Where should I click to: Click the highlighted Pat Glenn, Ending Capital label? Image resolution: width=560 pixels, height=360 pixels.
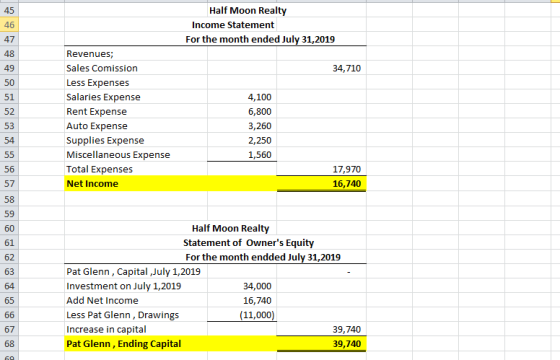(x=124, y=344)
